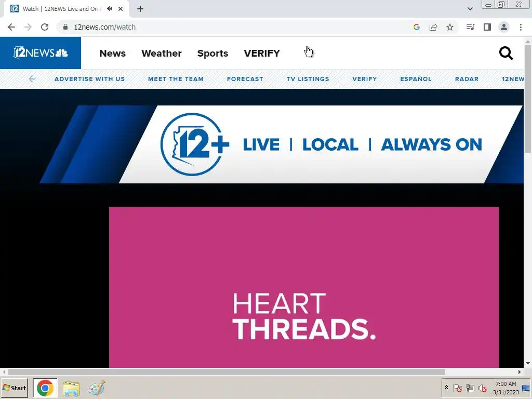Open File Explorer in the taskbar
532x399 pixels.
71,388
